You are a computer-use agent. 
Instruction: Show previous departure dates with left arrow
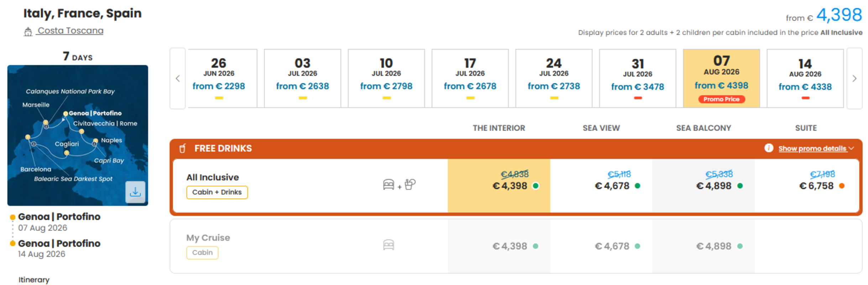pos(178,78)
